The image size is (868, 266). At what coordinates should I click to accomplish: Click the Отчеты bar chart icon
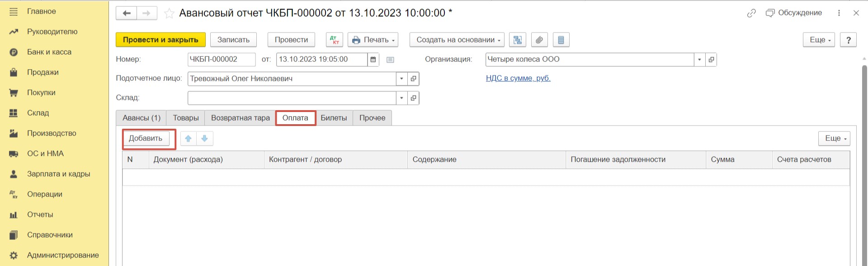click(x=14, y=215)
